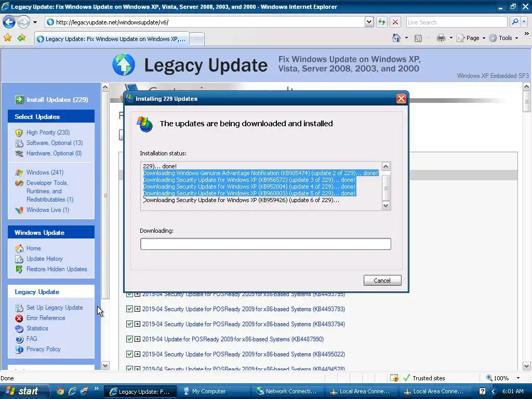Uncheck the KB4493794 security update checkbox
532x399 pixels.
point(129,324)
